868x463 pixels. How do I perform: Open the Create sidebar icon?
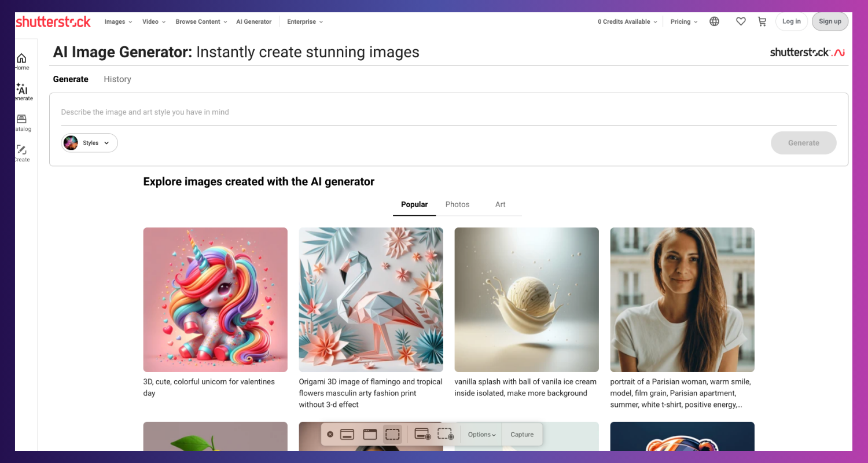(22, 153)
